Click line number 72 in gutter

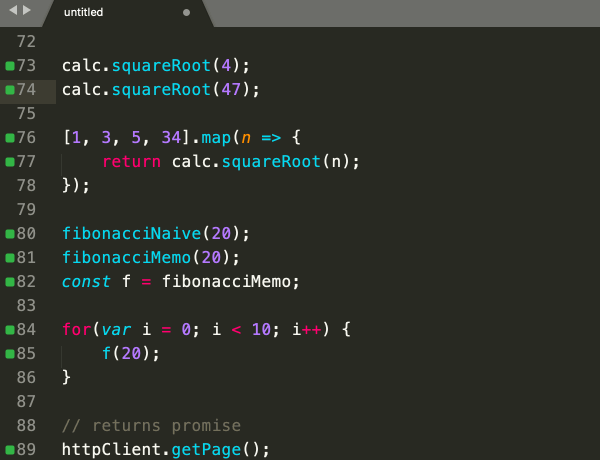point(26,42)
